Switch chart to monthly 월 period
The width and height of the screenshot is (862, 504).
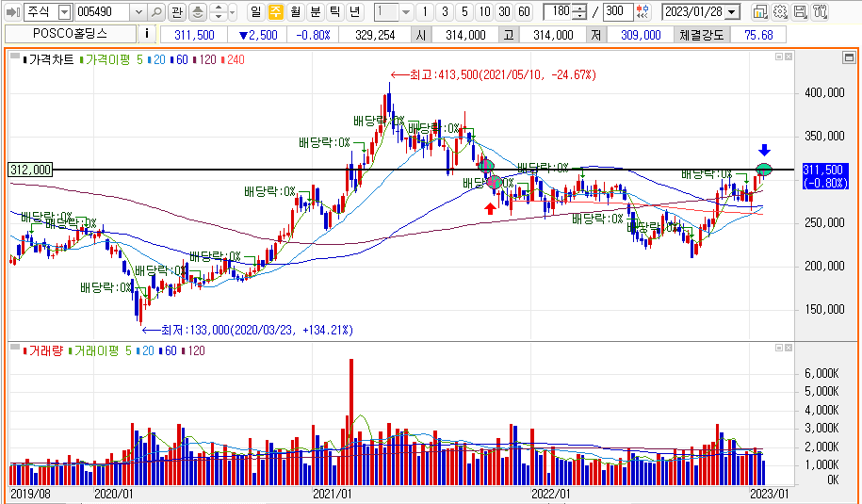tap(295, 11)
